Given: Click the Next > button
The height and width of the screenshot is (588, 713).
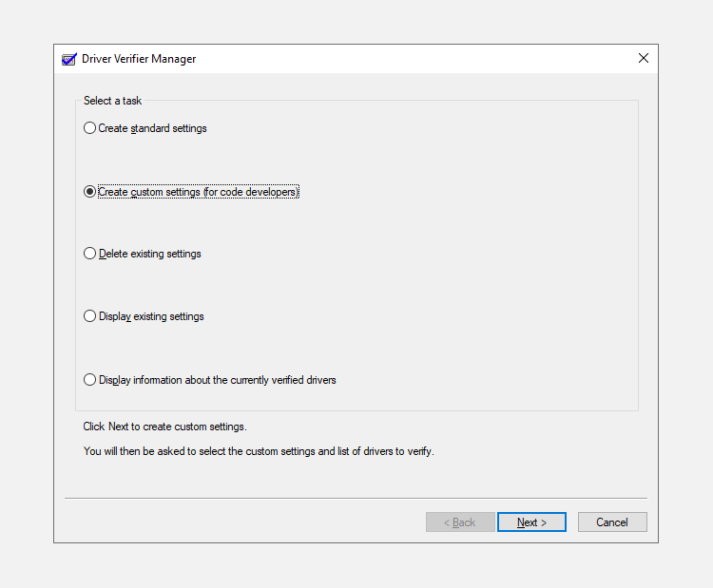Looking at the screenshot, I should coord(531,522).
